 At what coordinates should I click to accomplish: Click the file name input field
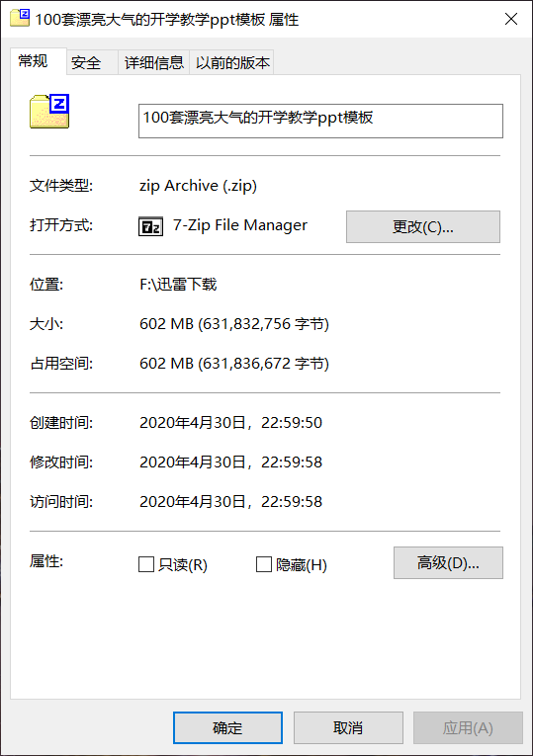coord(320,121)
